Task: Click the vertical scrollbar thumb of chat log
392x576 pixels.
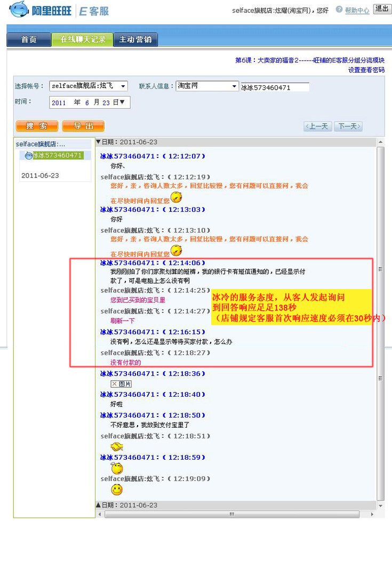Action: point(381,323)
